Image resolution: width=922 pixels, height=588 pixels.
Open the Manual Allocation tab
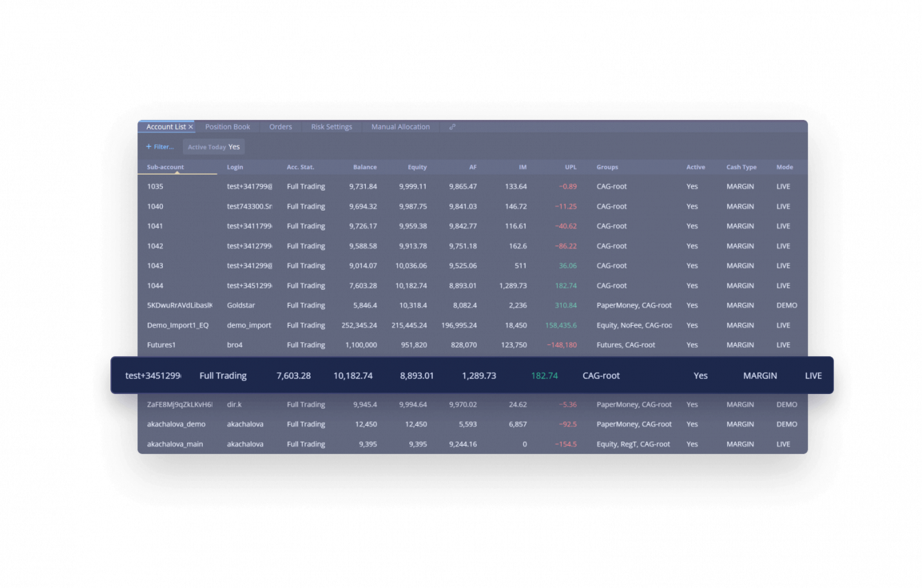pyautogui.click(x=400, y=126)
